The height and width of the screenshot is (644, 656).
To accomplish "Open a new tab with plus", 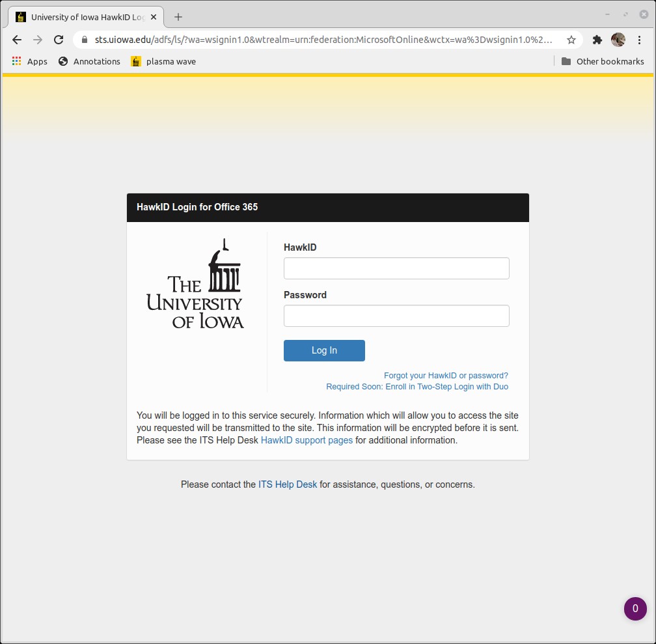I will pyautogui.click(x=178, y=17).
